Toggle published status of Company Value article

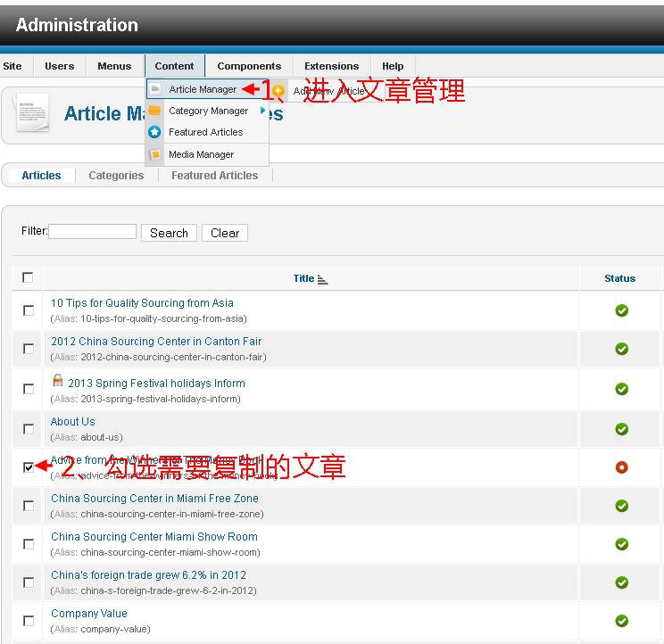(x=621, y=621)
